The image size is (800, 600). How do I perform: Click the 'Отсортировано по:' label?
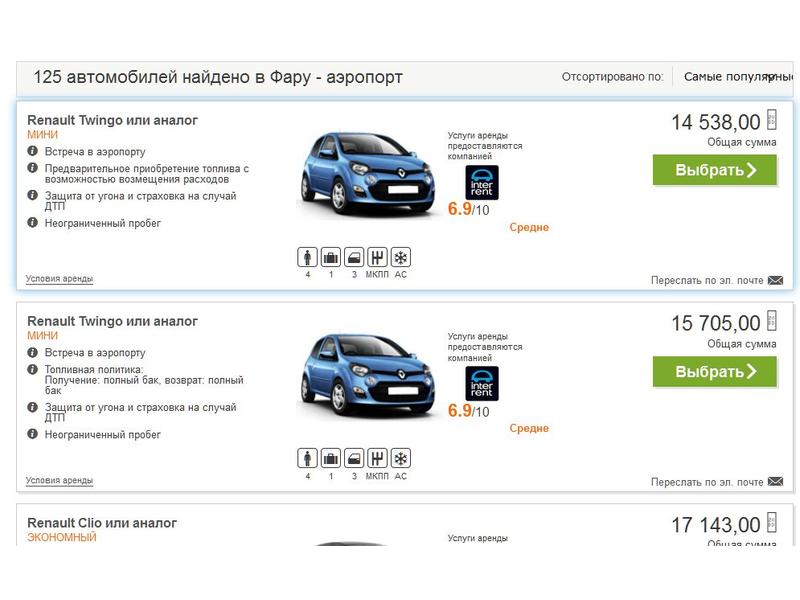point(613,77)
